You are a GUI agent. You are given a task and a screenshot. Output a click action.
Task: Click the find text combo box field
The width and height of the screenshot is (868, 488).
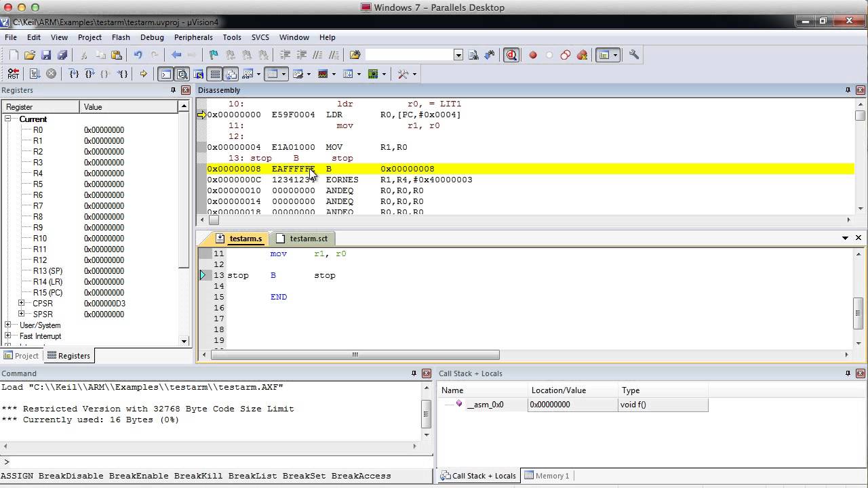409,55
